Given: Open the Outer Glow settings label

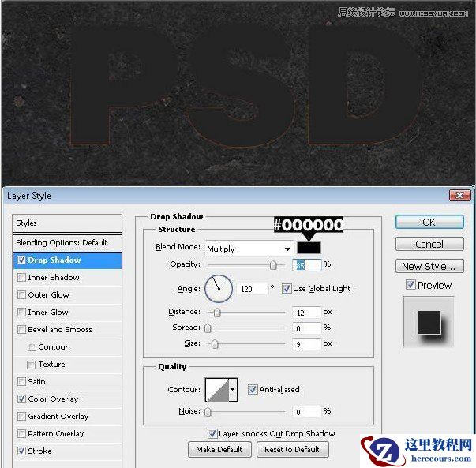Looking at the screenshot, I should pos(48,294).
